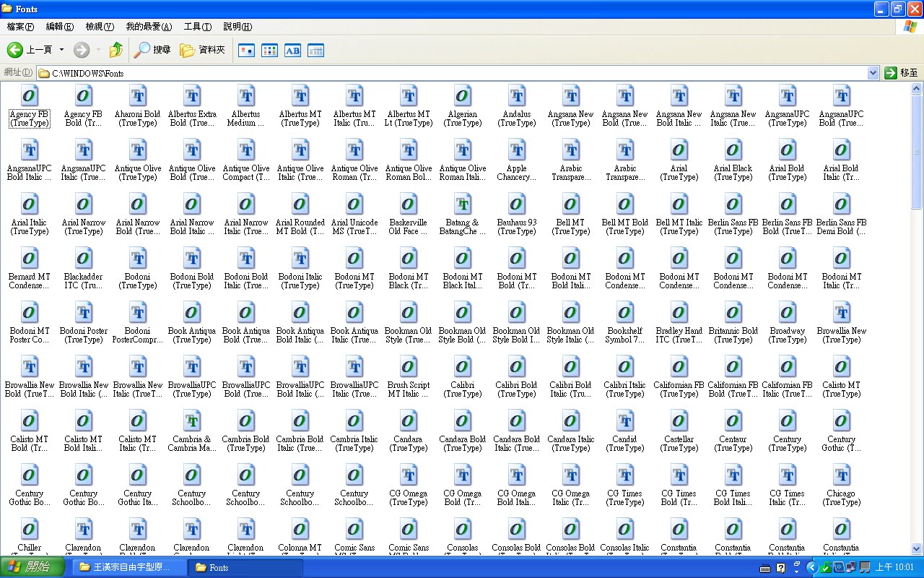924x578 pixels.
Task: Click the Fonts taskbar button
Action: (245, 567)
